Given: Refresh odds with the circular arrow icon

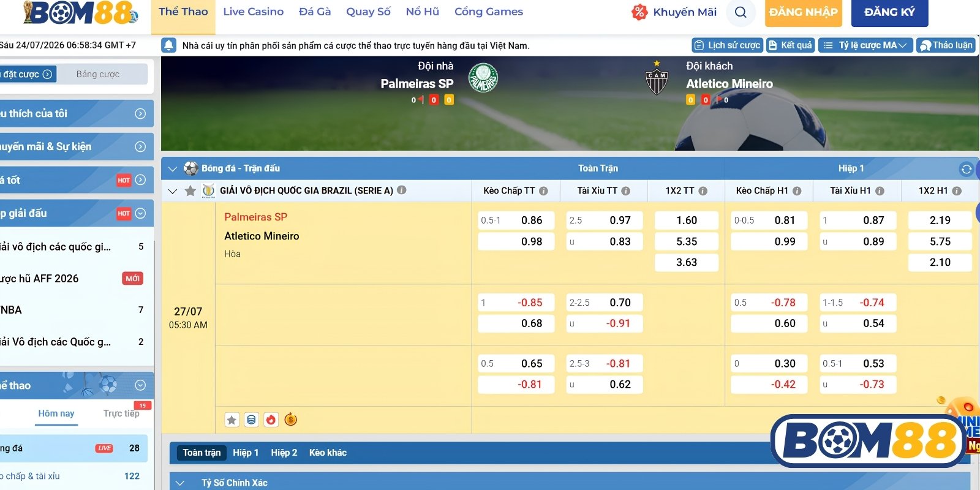Looking at the screenshot, I should pyautogui.click(x=966, y=168).
